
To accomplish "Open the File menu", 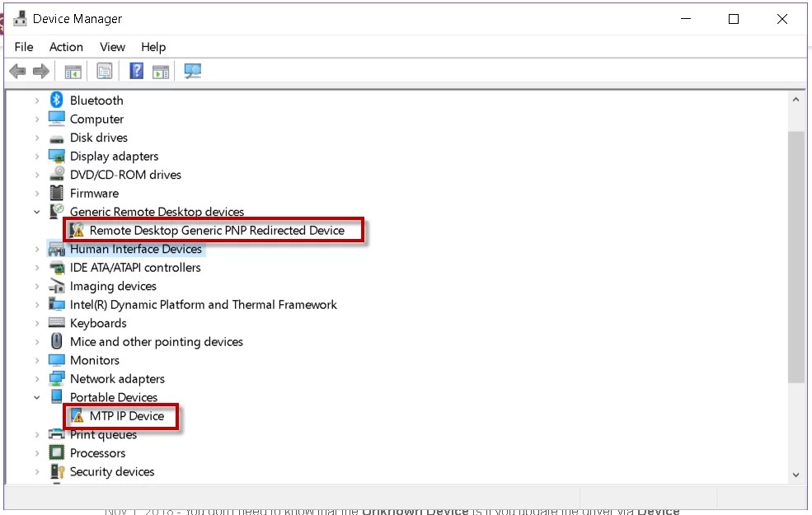I will tap(24, 47).
